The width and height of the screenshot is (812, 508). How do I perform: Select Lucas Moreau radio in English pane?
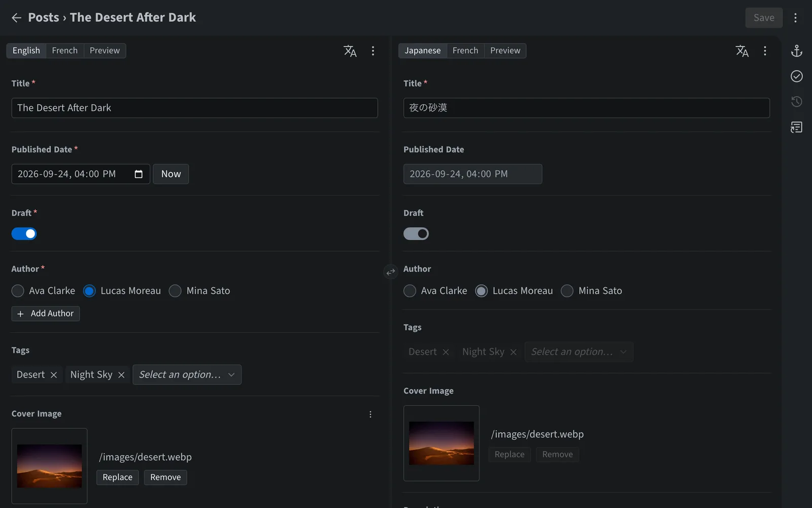(x=89, y=291)
